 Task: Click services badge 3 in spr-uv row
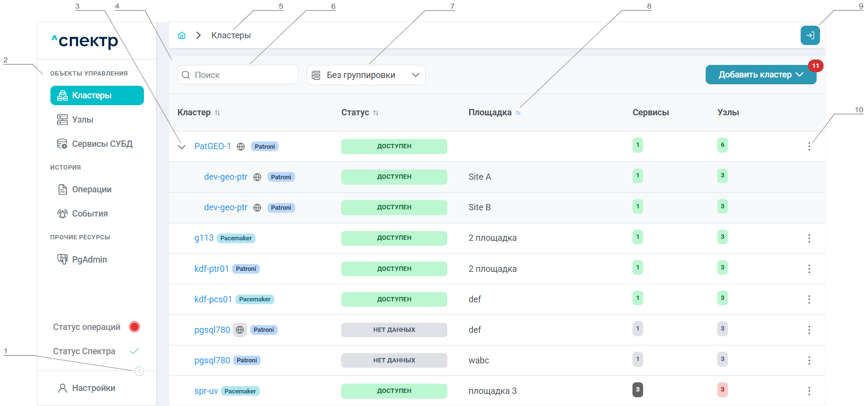click(637, 390)
